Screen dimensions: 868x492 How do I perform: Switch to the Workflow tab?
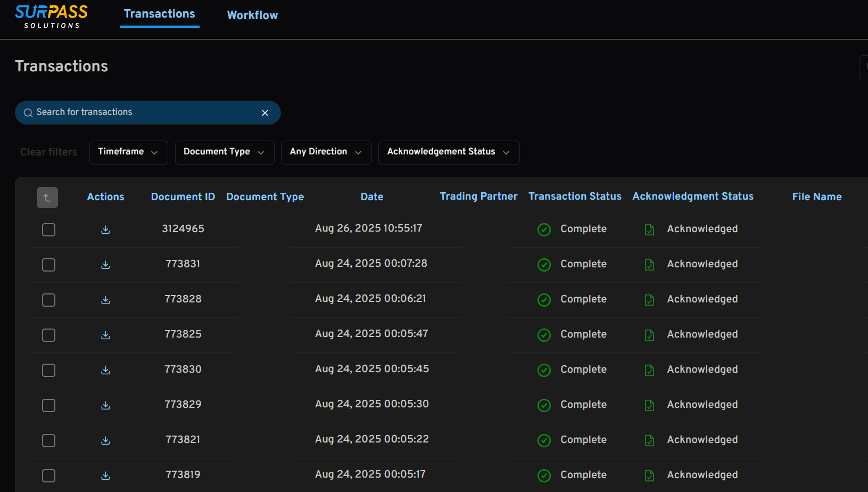point(252,15)
